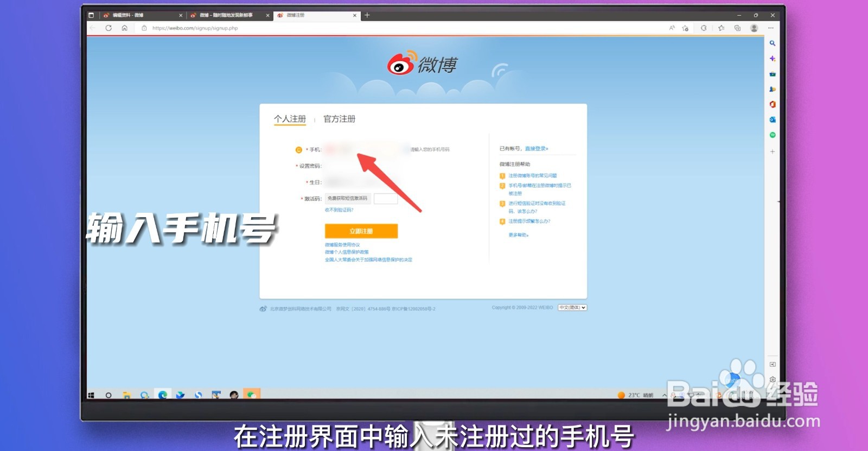Click the Weibo logo at top
Screen dimensions: 868x451
tap(422, 64)
